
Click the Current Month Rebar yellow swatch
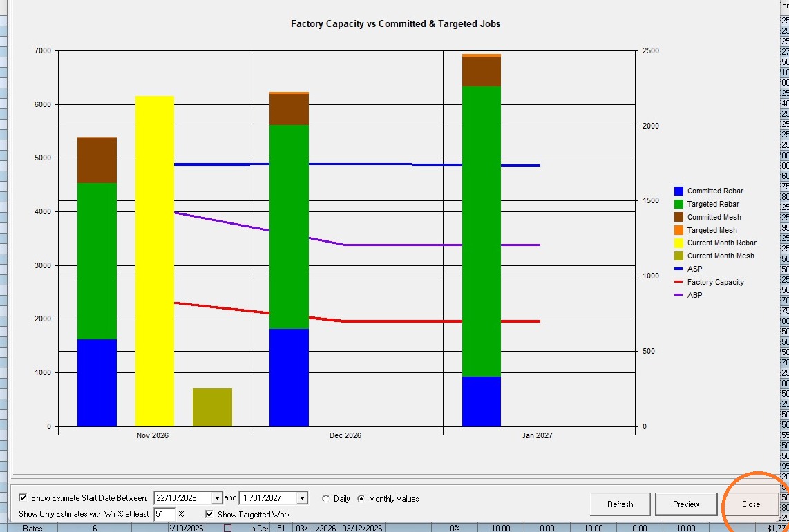click(678, 243)
